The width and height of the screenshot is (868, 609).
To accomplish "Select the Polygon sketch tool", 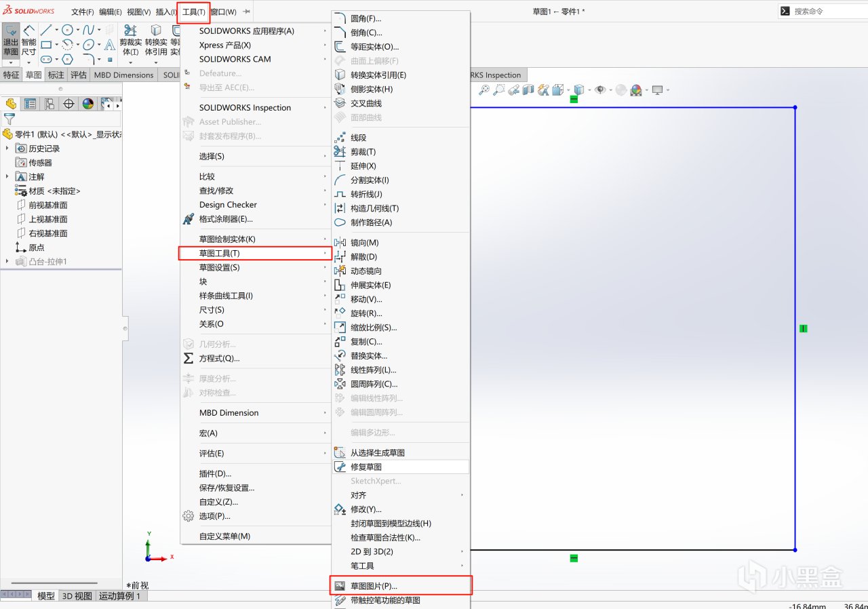I will tap(67, 60).
